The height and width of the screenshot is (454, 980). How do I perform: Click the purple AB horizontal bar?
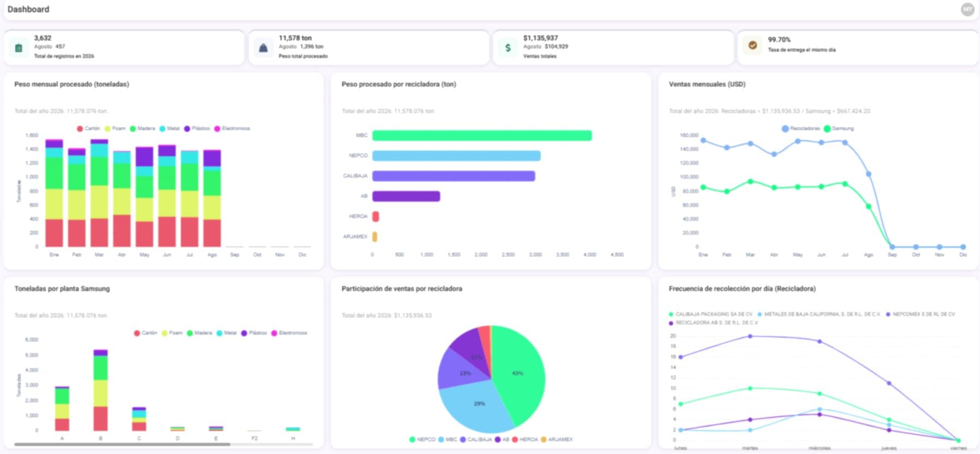[406, 196]
